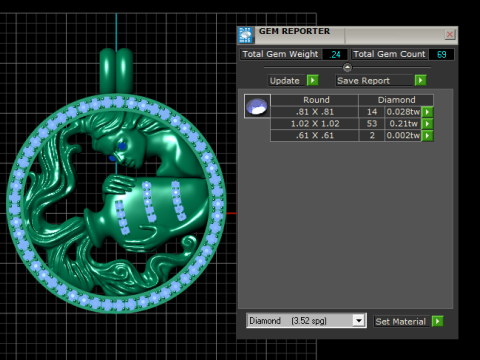The height and width of the screenshot is (360, 480).
Task: Click the green arrow on the 1.02 X 1.02 row
Action: [x=427, y=124]
